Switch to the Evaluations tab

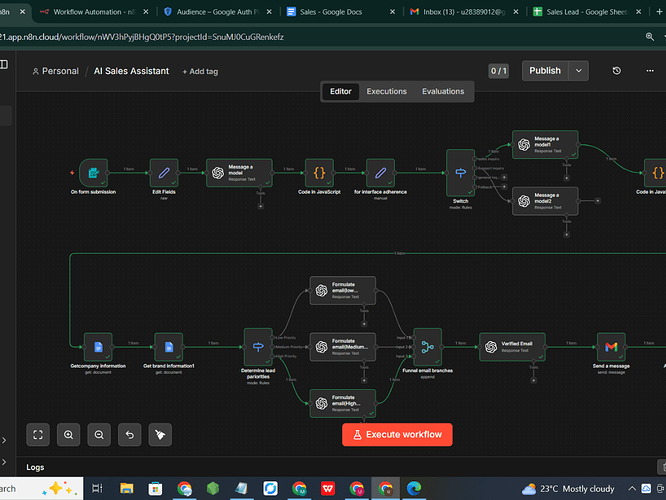point(443,91)
